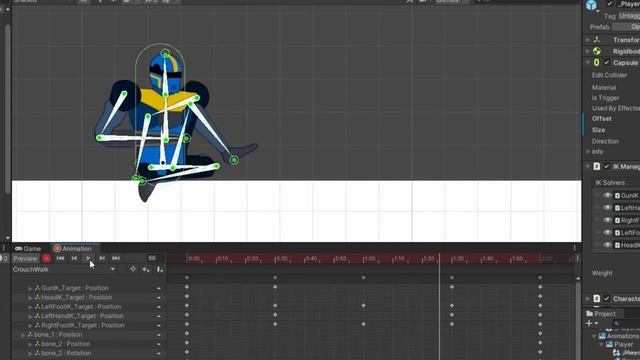This screenshot has height=360, width=640.
Task: Toggle Character component enabled checkbox
Action: [x=607, y=299]
